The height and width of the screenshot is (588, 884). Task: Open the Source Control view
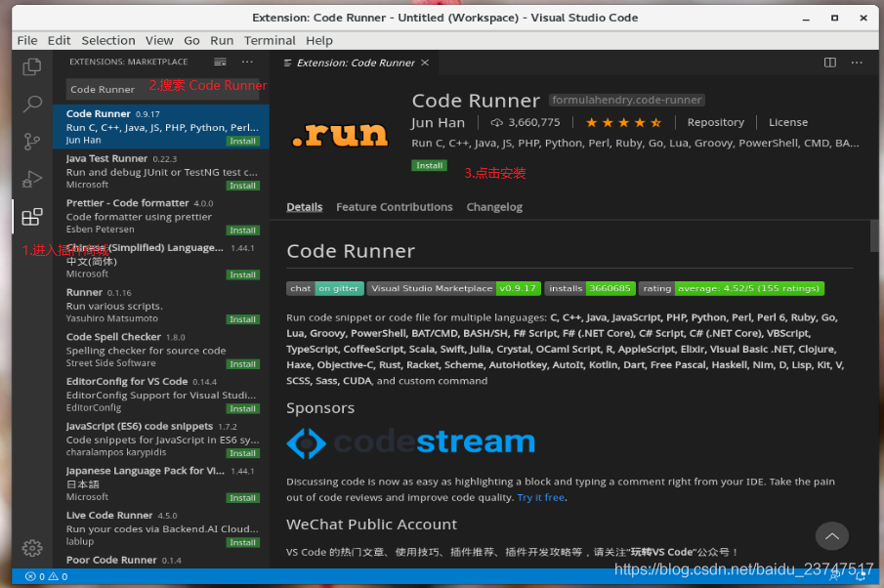[x=31, y=142]
